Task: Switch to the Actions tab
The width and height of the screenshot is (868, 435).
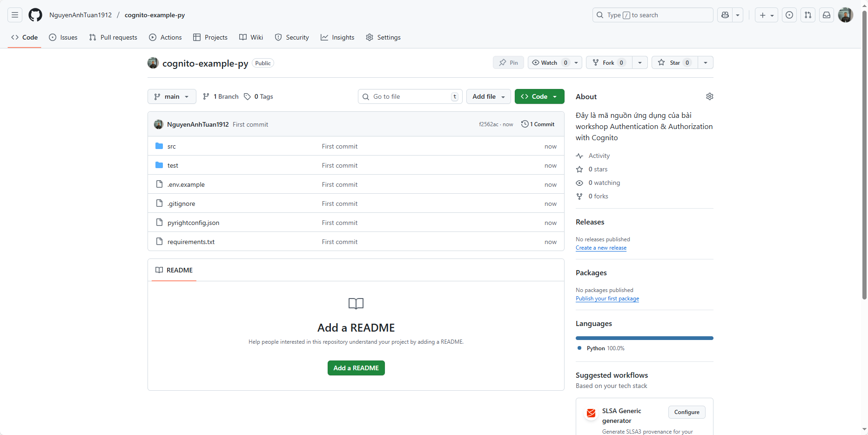Action: (165, 37)
